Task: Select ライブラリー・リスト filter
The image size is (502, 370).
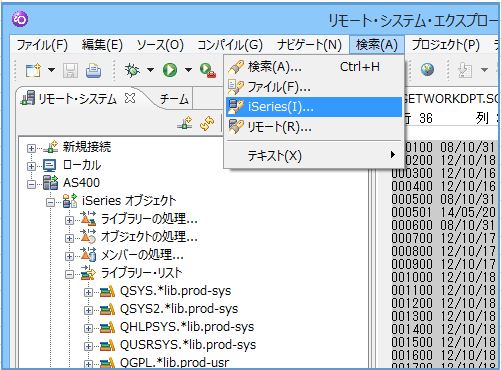Action: tap(142, 273)
